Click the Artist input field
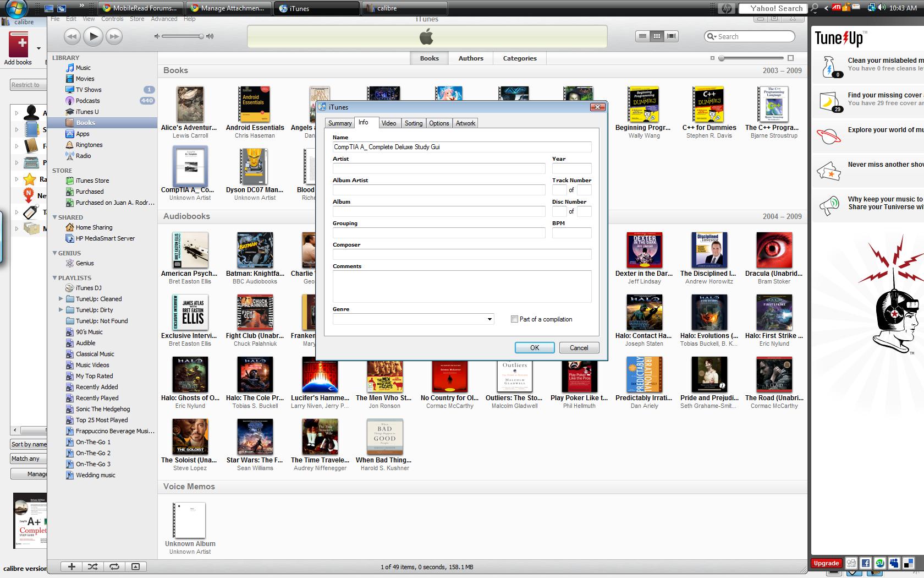Screen dimensions: 924x578 tap(439, 168)
